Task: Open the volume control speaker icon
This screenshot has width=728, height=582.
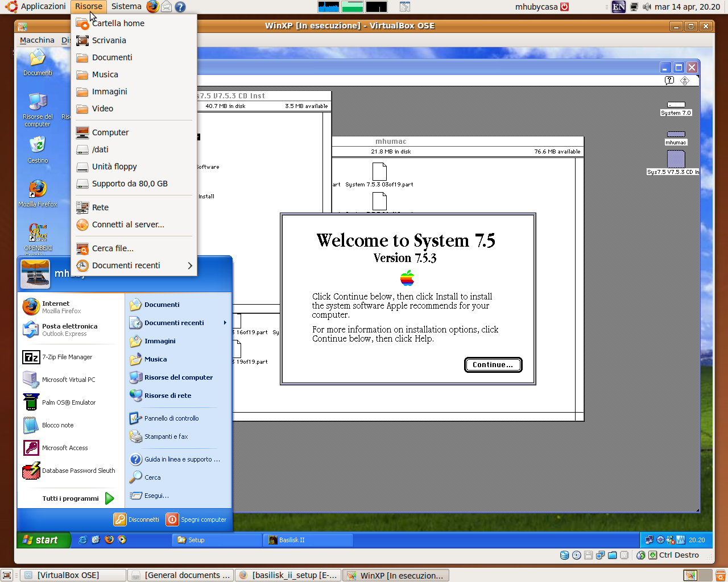Action: [647, 7]
